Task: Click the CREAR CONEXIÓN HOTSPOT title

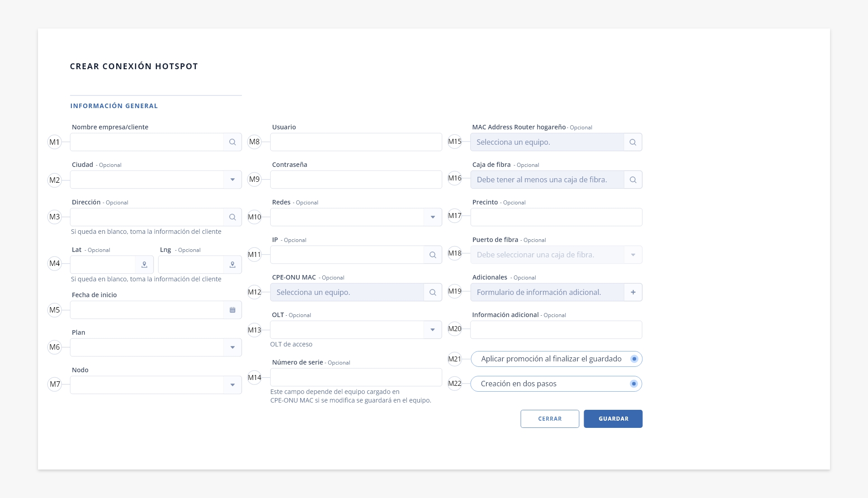Action: 134,66
